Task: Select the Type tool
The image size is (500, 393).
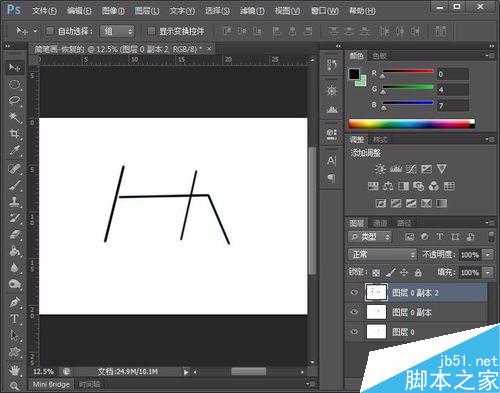Action: pyautogui.click(x=14, y=319)
